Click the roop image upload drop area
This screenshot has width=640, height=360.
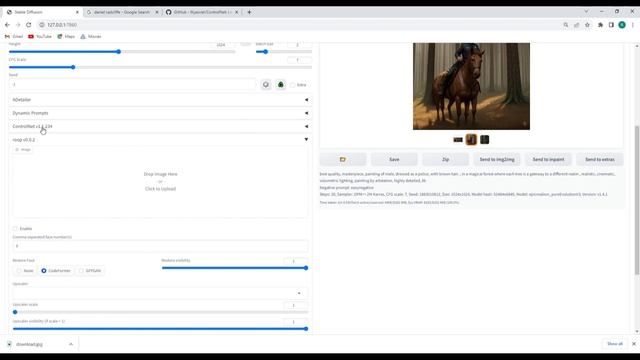pos(160,181)
